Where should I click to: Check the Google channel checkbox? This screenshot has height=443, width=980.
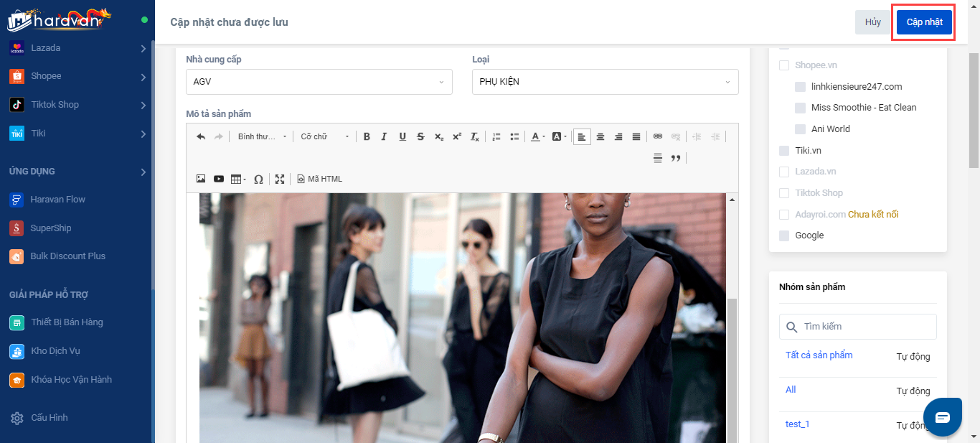784,236
